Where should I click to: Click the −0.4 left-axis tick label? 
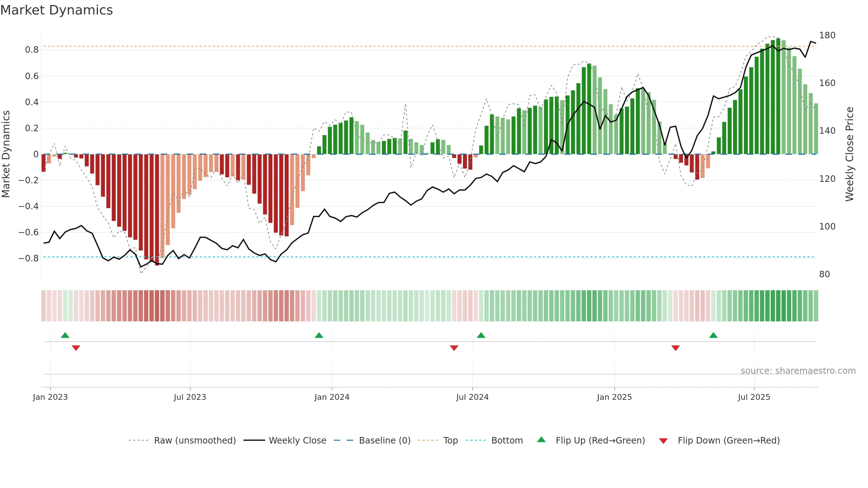[28, 206]
